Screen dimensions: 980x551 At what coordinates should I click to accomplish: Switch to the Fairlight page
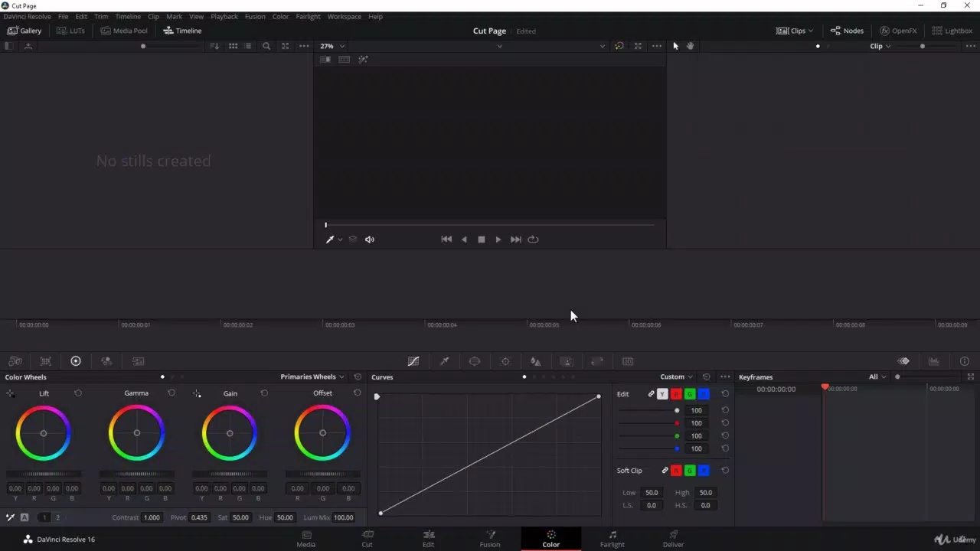[x=612, y=539]
